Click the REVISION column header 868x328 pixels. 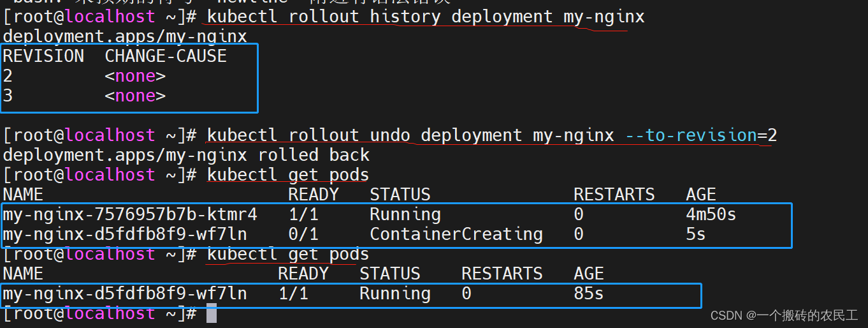coord(43,56)
